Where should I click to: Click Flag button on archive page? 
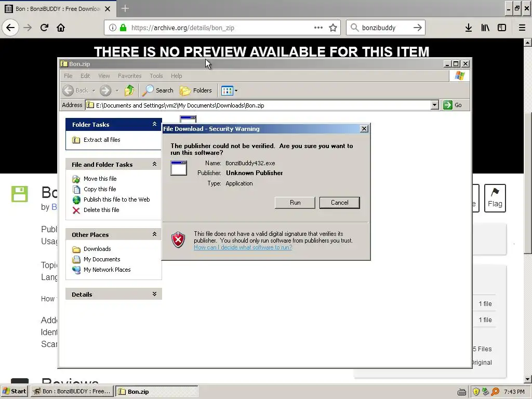[x=495, y=198]
